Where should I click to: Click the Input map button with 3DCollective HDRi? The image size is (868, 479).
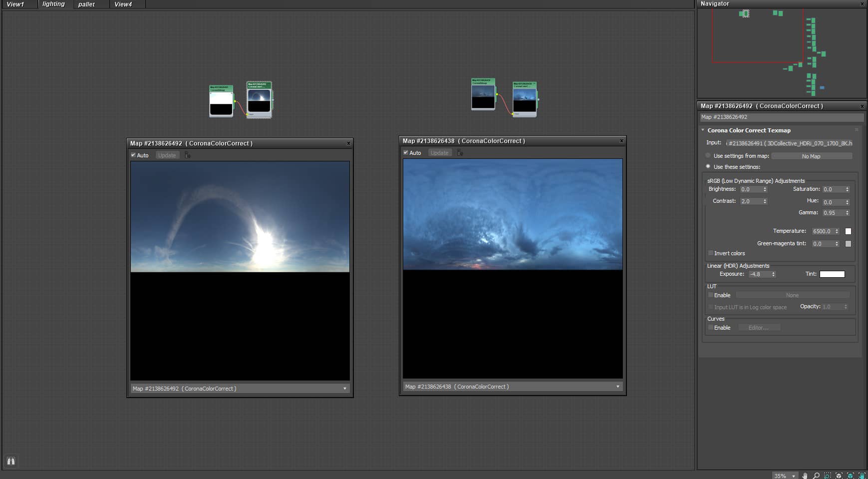pyautogui.click(x=790, y=143)
